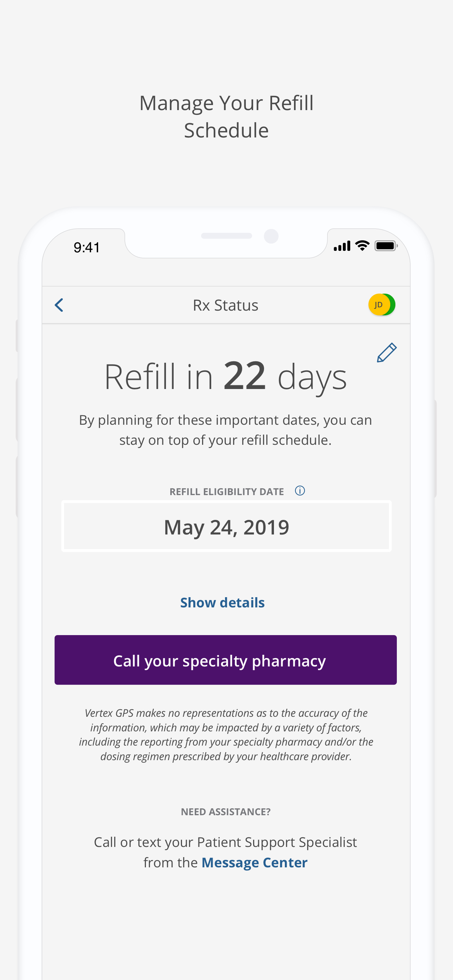Viewport: 453px width, 980px height.
Task: Expand Show details section
Action: (x=222, y=603)
